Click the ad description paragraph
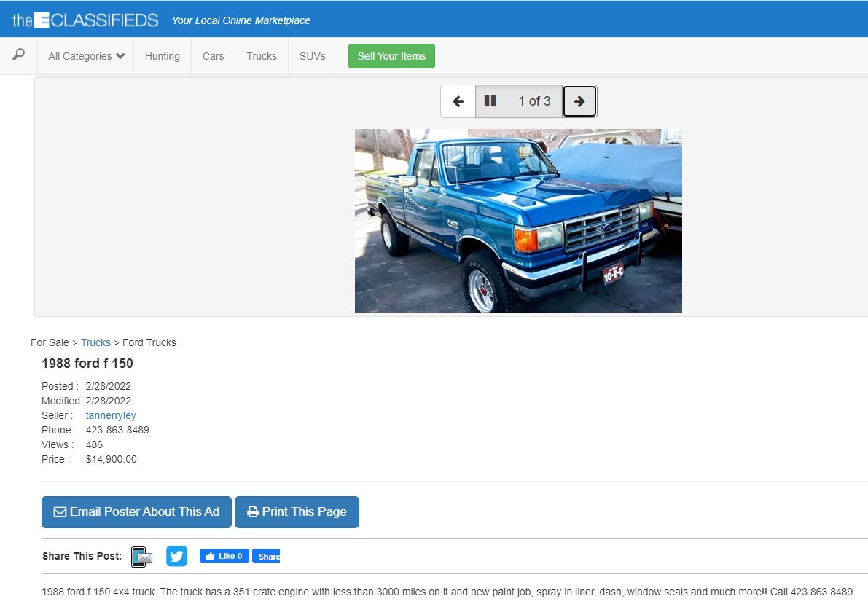Image resolution: width=868 pixels, height=612 pixels. 447,592
